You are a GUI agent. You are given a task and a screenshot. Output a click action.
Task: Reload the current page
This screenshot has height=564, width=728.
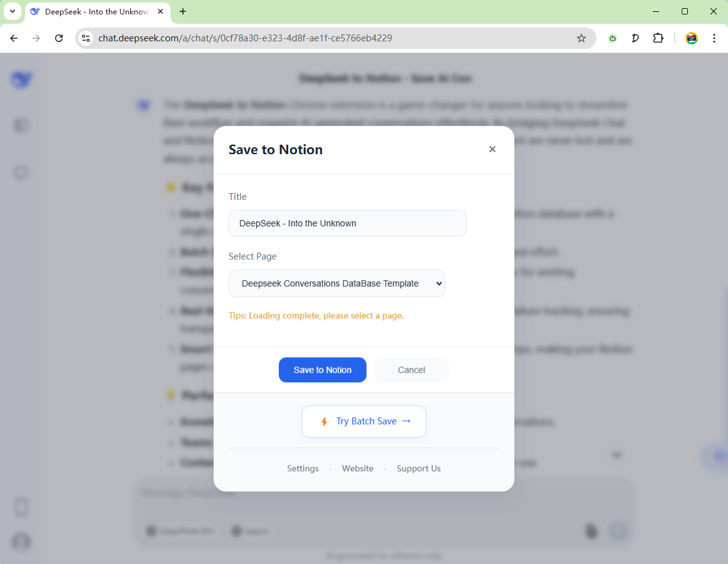point(59,38)
